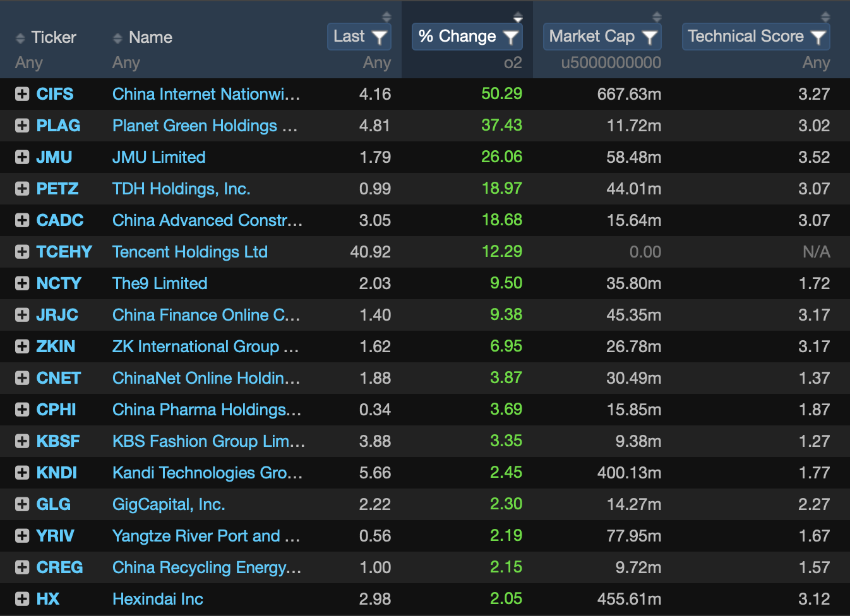
Task: Sort by the Ticker column header
Action: 45,38
